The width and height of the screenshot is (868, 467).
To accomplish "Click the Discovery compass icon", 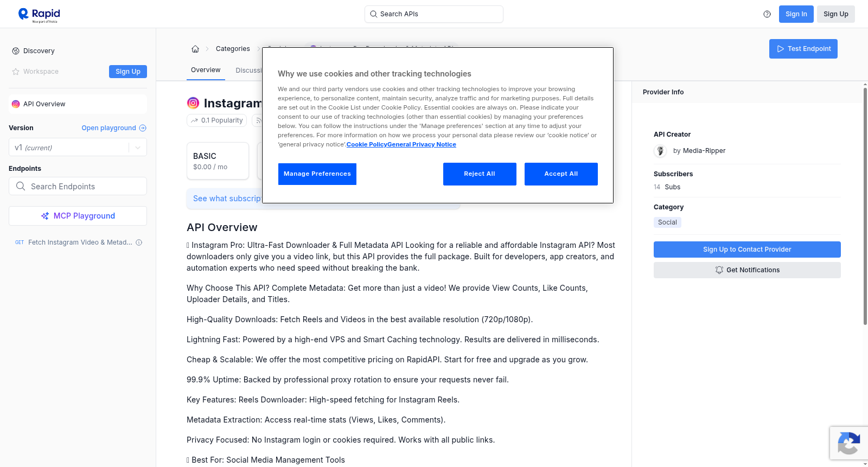I will [16, 51].
